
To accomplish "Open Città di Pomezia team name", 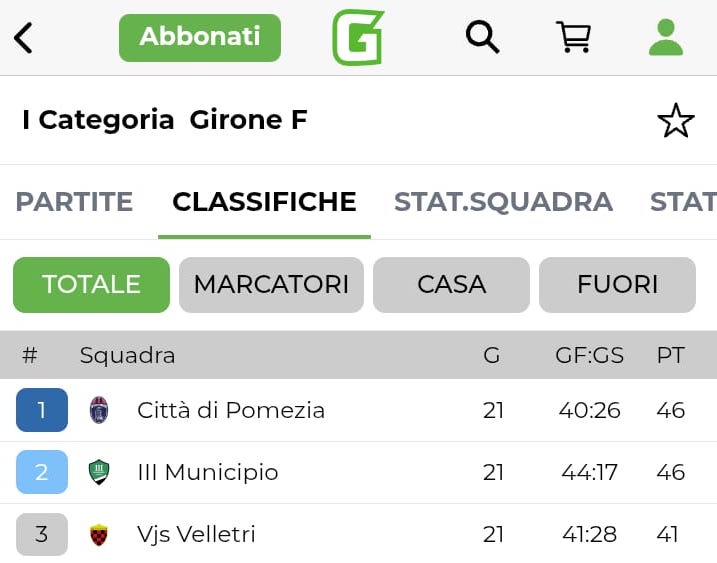I will click(x=231, y=410).
